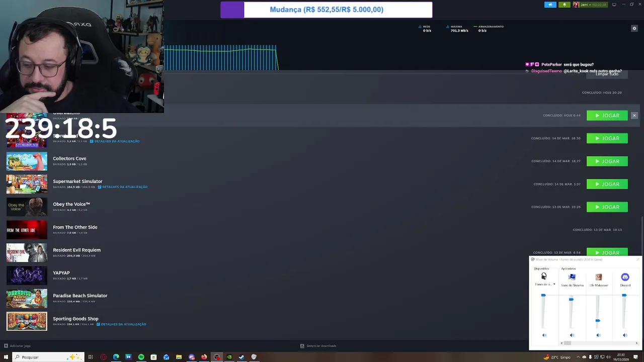This screenshot has width=644, height=362.
Task: Play Obey the Voice JOGAR button
Action: (x=607, y=207)
